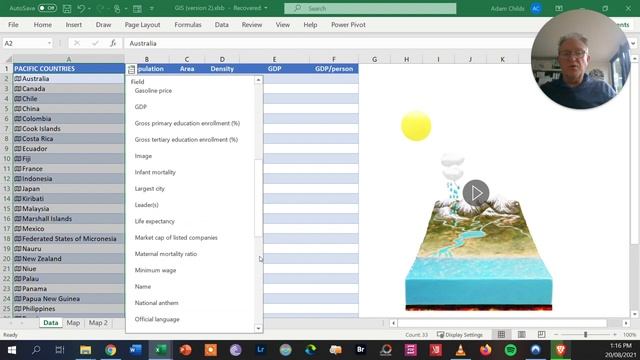This screenshot has width=640, height=360.
Task: Select the Data sheet tab
Action: (51, 323)
